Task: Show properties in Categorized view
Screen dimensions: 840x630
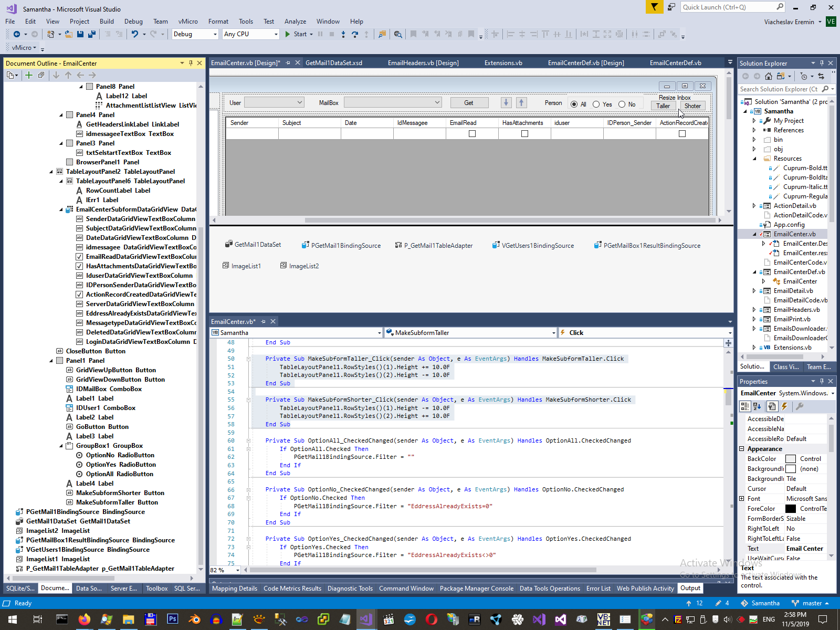Action: (745, 406)
